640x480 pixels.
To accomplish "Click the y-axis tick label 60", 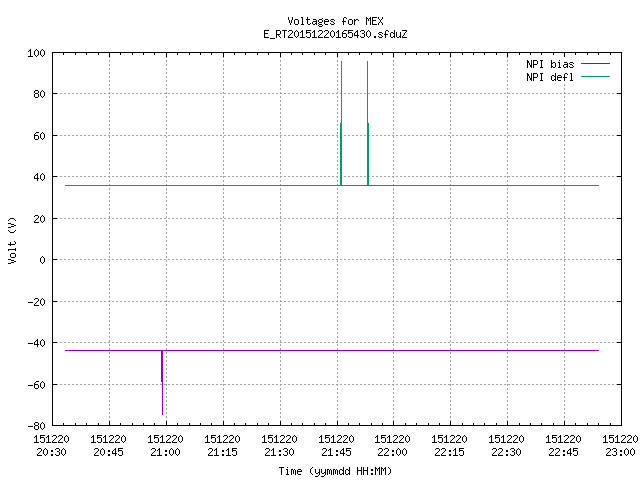I will (39, 136).
